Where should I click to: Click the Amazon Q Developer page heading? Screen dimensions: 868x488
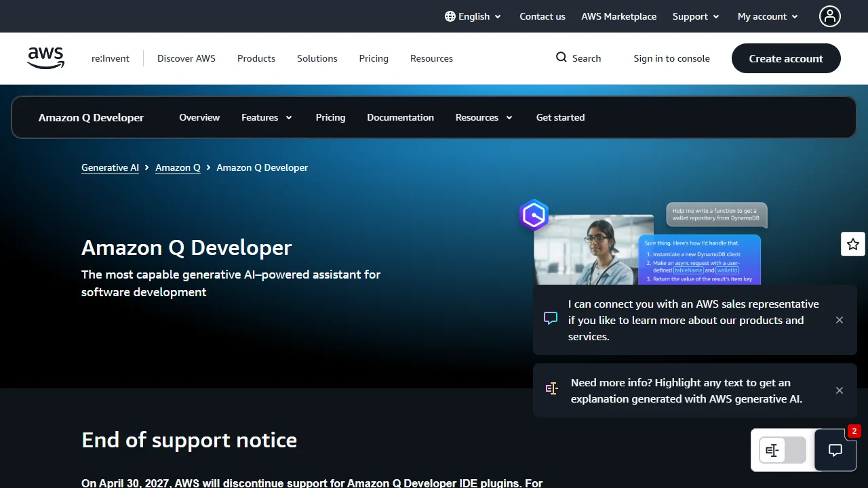[x=186, y=247]
